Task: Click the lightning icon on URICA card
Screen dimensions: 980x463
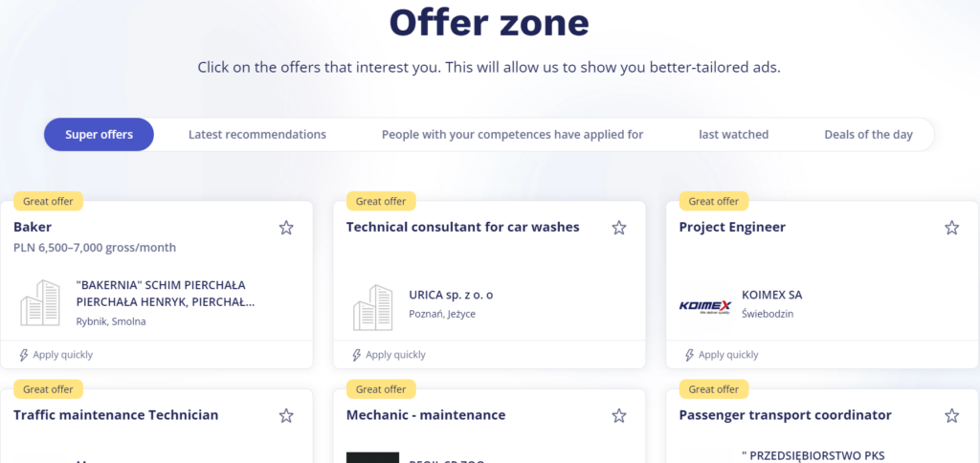Action: [356, 355]
